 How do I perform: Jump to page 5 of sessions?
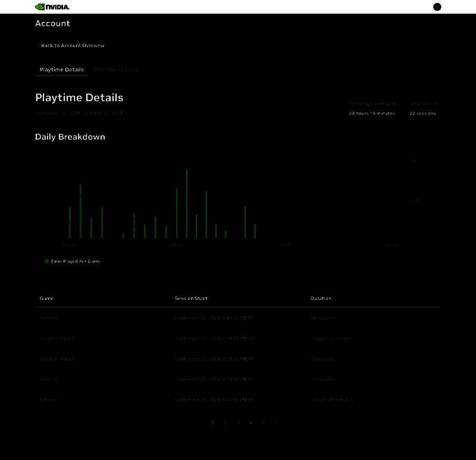coord(262,422)
